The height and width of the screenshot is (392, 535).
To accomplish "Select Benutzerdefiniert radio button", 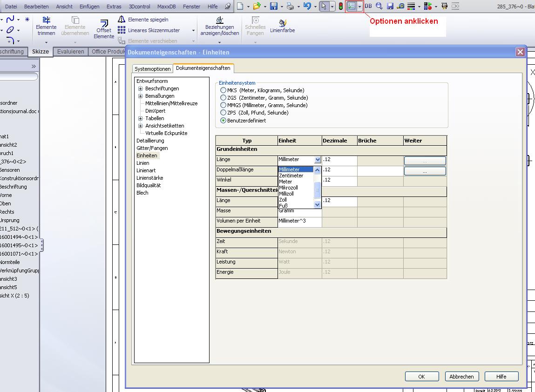I will point(223,121).
